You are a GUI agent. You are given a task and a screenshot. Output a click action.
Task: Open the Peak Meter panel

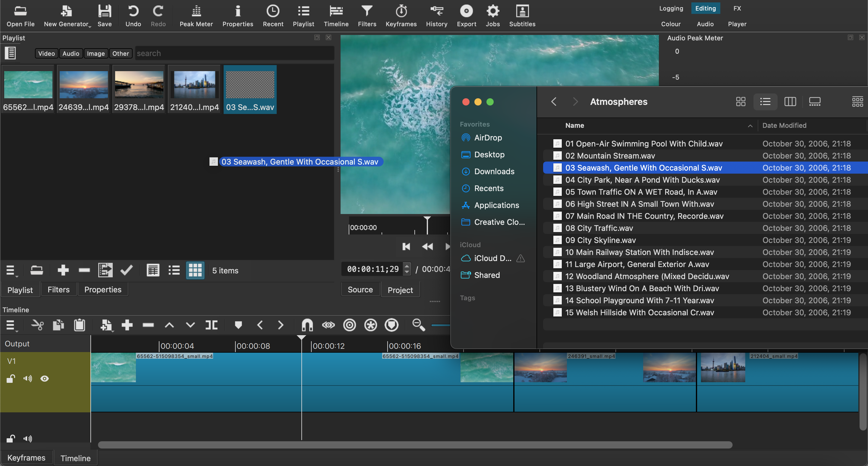tap(196, 15)
